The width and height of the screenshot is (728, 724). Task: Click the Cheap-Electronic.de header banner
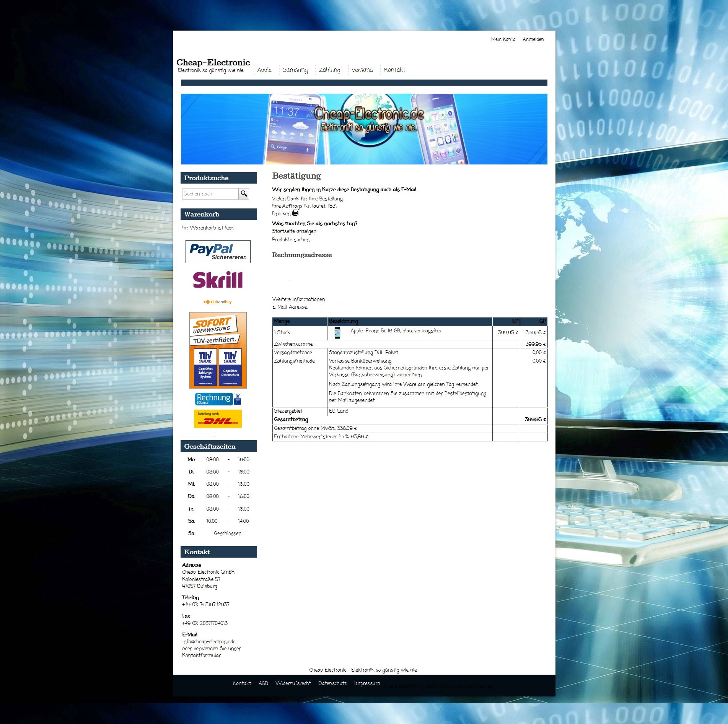pos(364,129)
